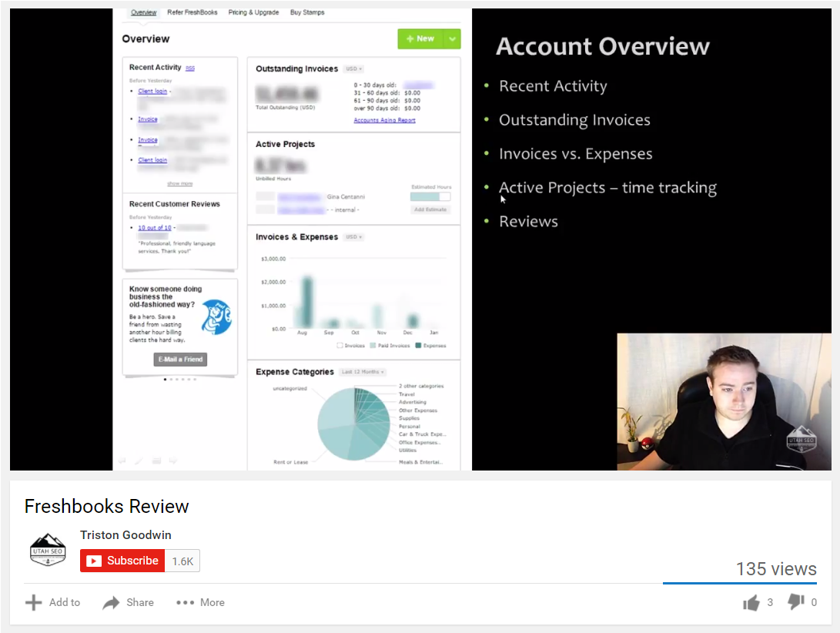Click the Paid Invoices legend swatch

[373, 346]
